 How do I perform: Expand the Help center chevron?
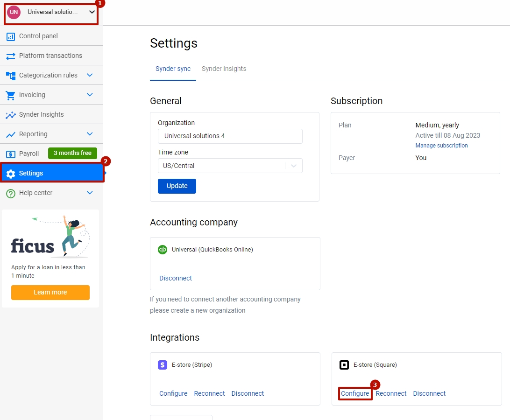point(90,192)
